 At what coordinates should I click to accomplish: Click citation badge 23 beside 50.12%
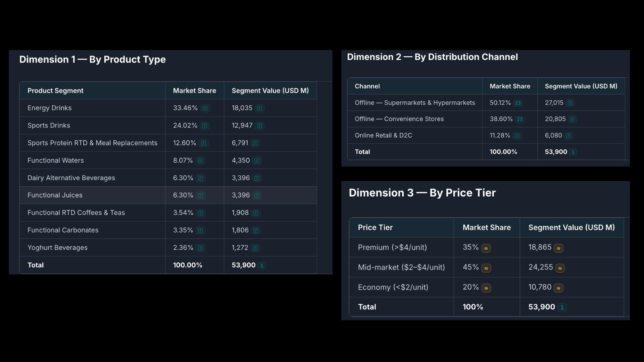[518, 103]
